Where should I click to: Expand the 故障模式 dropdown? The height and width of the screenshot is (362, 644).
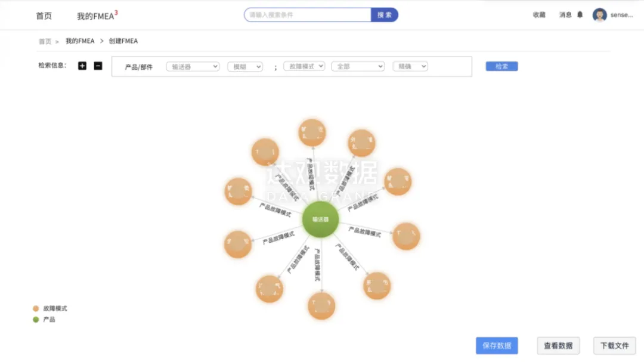click(x=304, y=66)
